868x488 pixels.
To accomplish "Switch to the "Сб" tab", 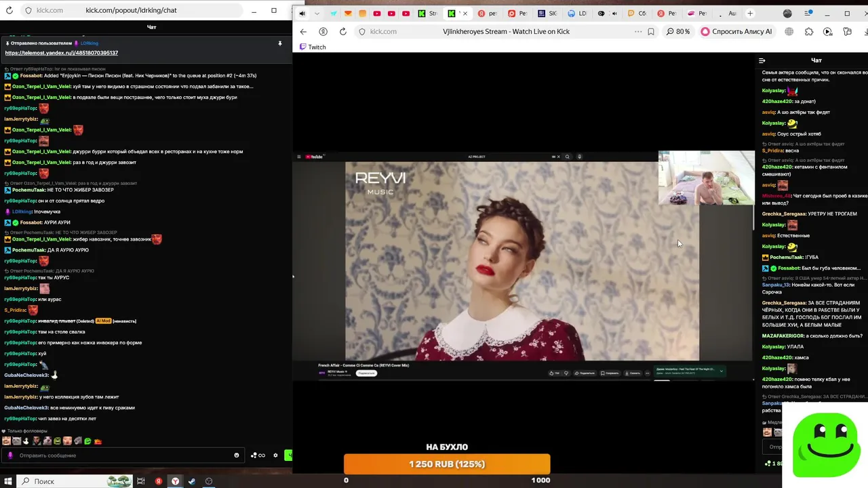I will pyautogui.click(x=637, y=14).
